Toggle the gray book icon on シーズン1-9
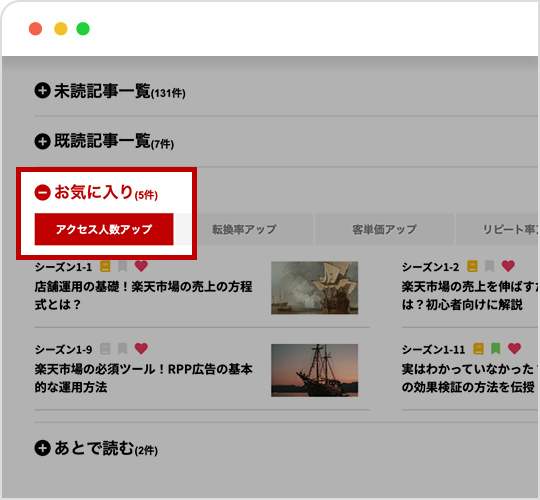 click(x=105, y=349)
